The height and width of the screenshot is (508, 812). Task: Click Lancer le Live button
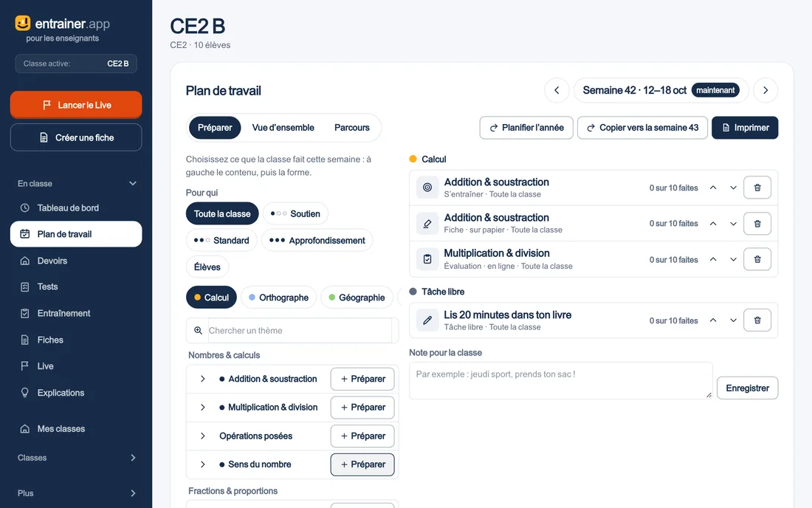(x=76, y=105)
